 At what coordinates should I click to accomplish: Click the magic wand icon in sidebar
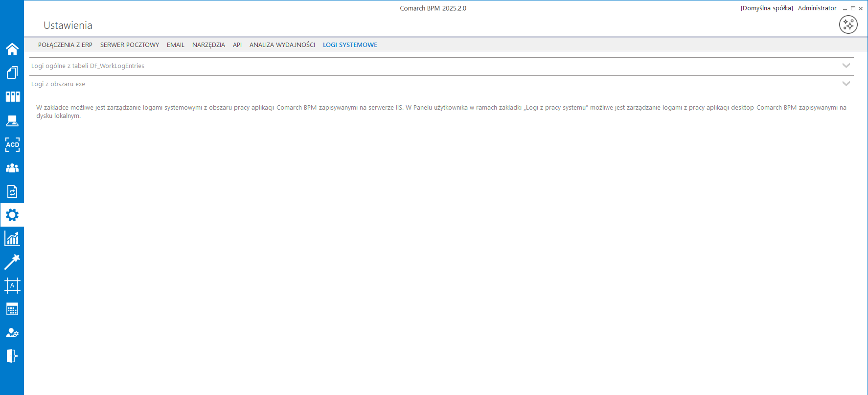click(12, 262)
